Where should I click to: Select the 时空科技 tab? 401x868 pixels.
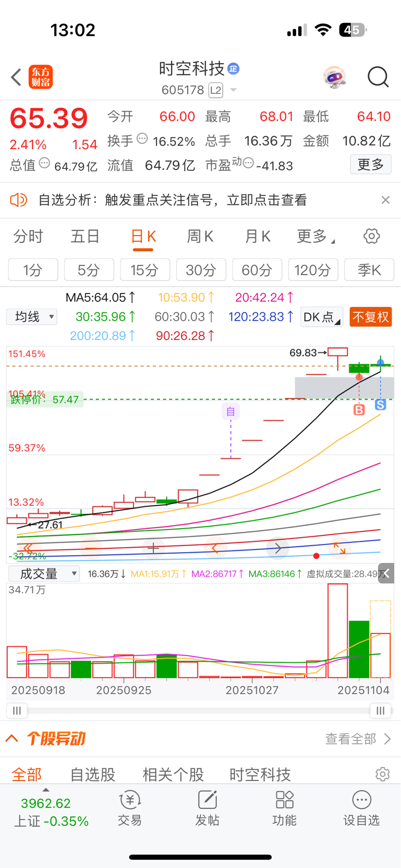[x=260, y=775]
